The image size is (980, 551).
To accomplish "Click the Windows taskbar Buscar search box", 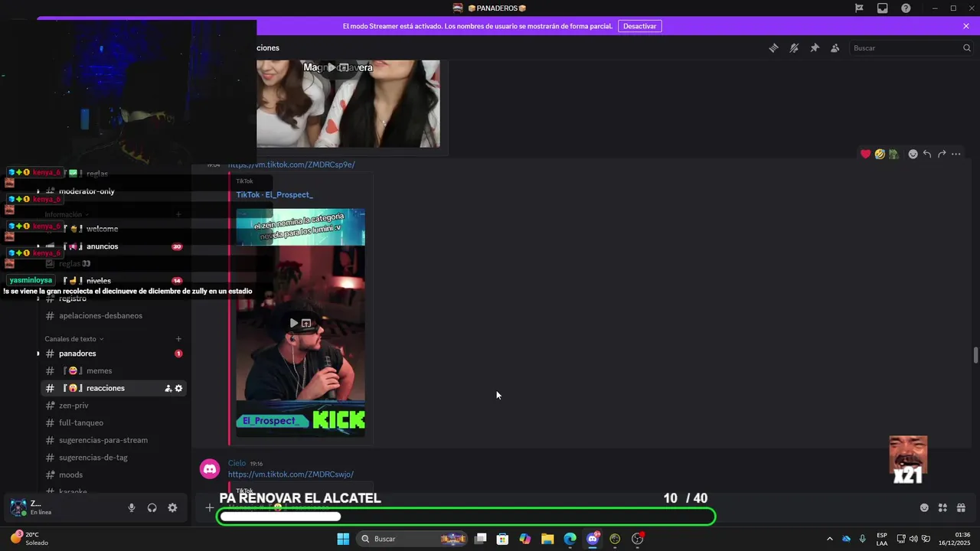I will pos(412,539).
